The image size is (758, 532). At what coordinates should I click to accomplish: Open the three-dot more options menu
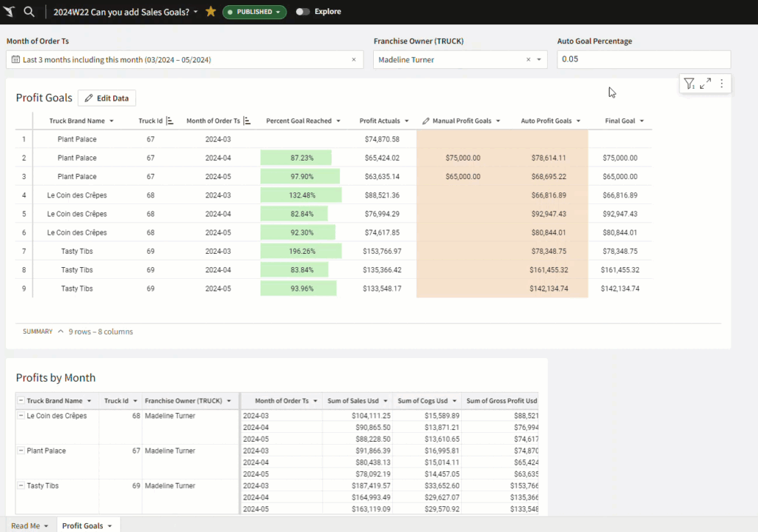tap(722, 84)
